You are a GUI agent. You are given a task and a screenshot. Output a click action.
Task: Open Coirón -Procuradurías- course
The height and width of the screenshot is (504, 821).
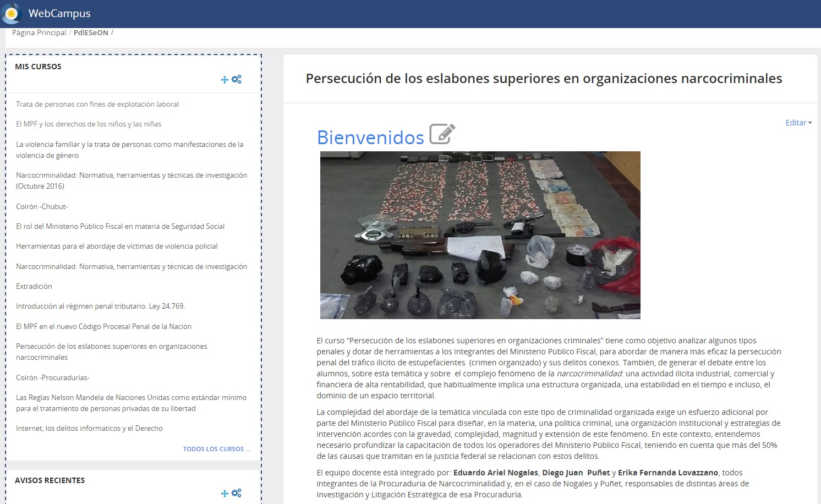click(52, 377)
